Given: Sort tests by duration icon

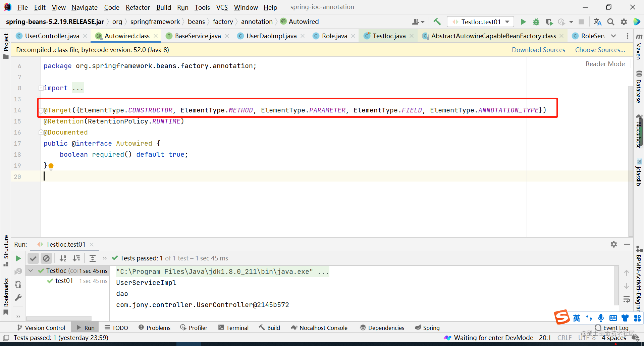Looking at the screenshot, I should 76,258.
